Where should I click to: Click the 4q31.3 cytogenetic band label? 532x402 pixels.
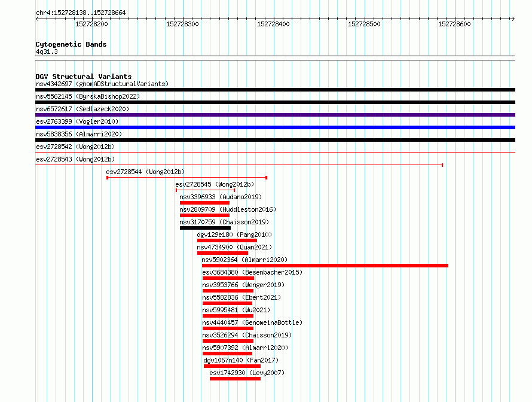coord(47,51)
